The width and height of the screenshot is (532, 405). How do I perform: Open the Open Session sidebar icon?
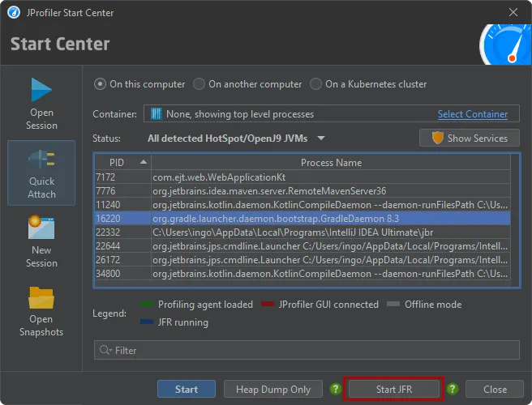click(41, 90)
